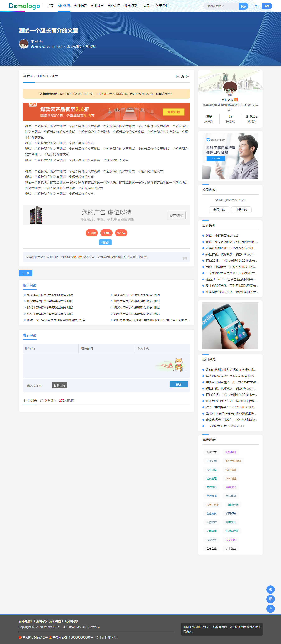Image resolution: width=281 pixels, height=644 pixels.
Task: Click the 演示站 copyright link
Action: point(78,257)
